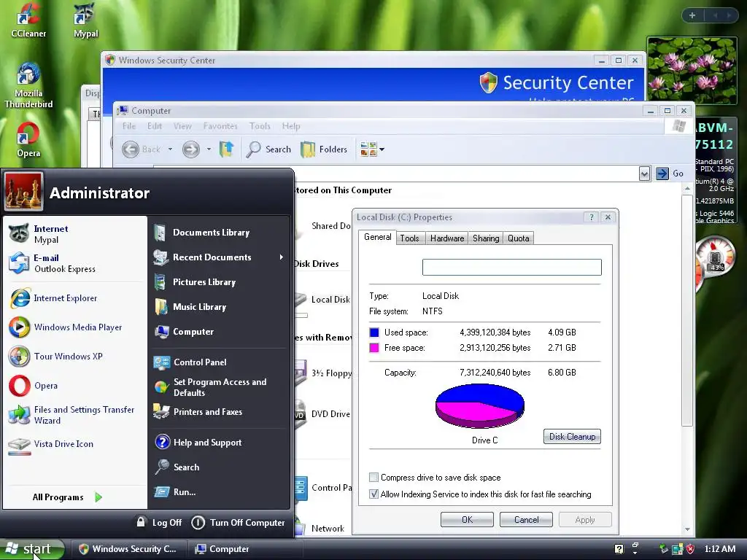747x560 pixels.
Task: Expand Recent Documents submenu
Action: (219, 257)
